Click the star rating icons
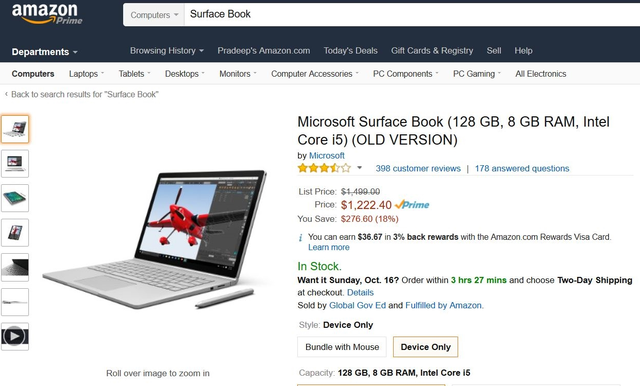The height and width of the screenshot is (386, 640). [x=324, y=168]
